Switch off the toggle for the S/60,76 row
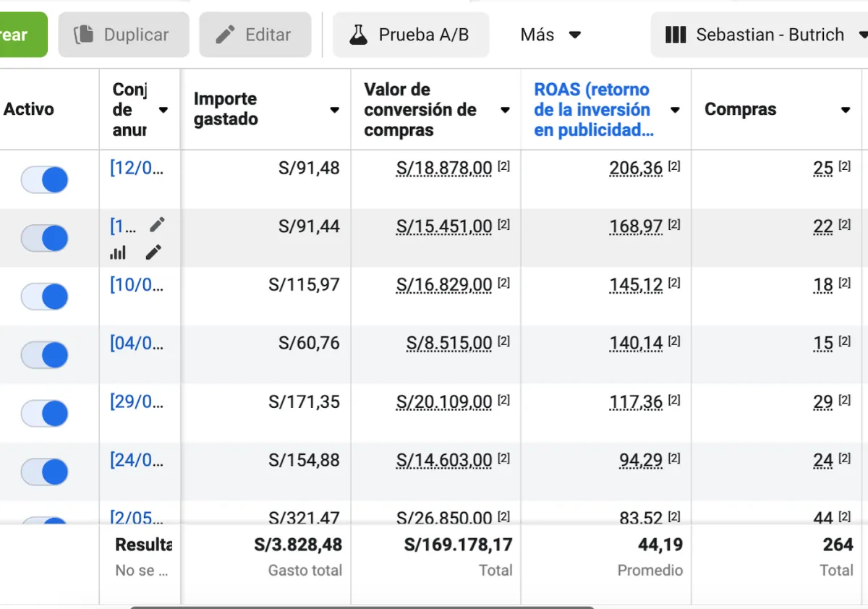Viewport: 868px width, 609px height. click(x=45, y=355)
